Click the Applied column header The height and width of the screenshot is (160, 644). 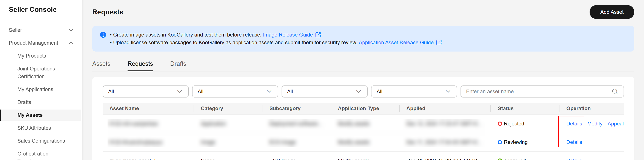(416, 109)
